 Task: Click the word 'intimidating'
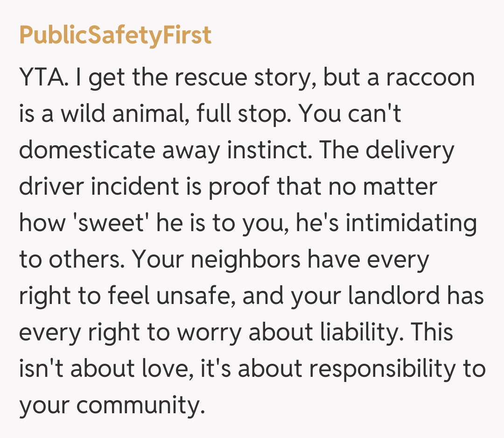[411, 224]
